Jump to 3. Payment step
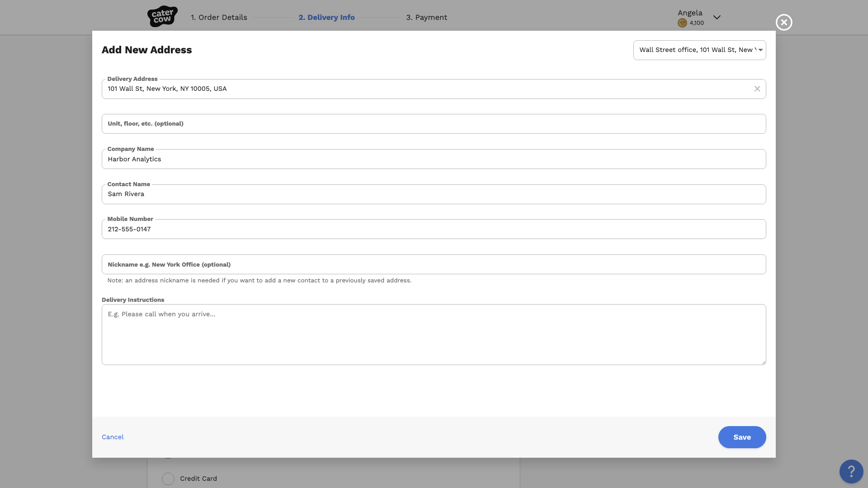 click(x=426, y=17)
